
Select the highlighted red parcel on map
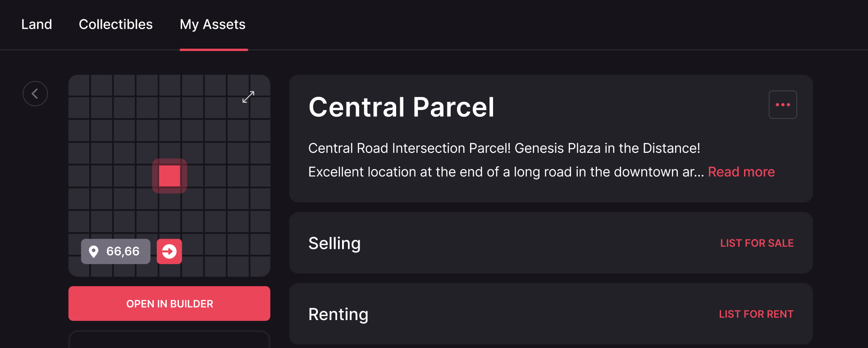tap(169, 176)
